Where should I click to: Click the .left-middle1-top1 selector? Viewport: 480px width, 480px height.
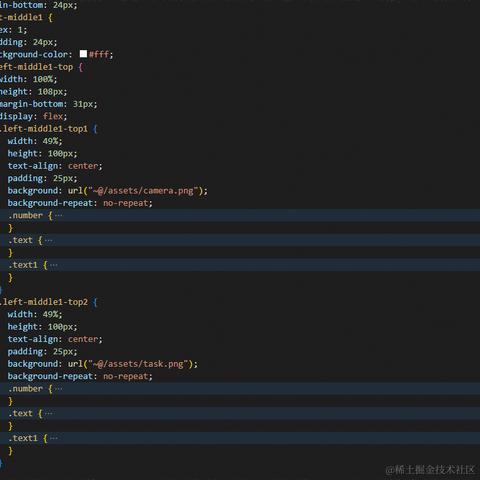tap(44, 129)
